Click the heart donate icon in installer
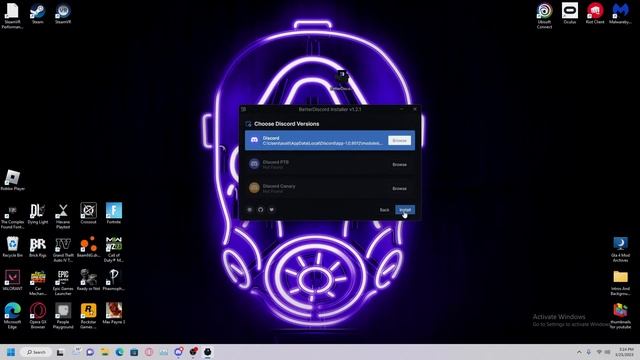640x360 pixels. (271, 210)
